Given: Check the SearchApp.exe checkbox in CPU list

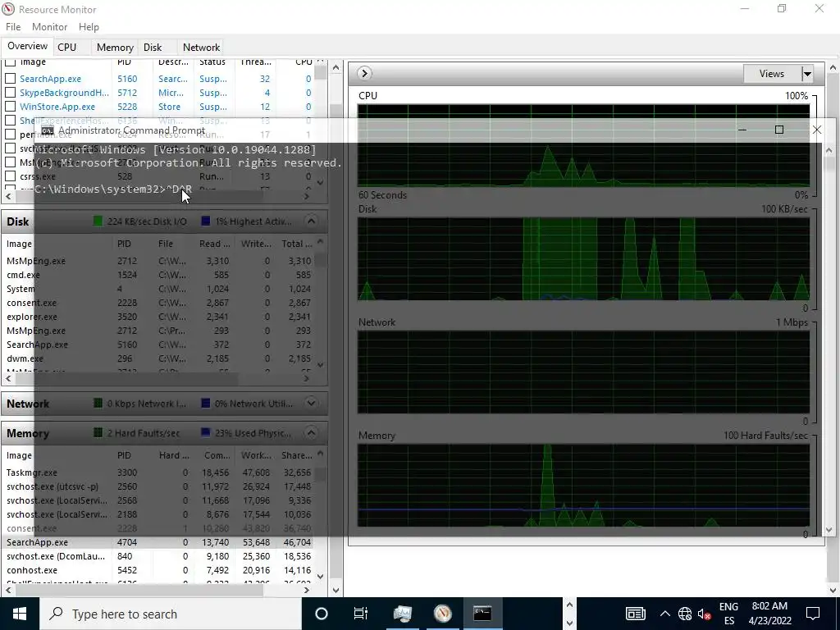Looking at the screenshot, I should coord(10,79).
